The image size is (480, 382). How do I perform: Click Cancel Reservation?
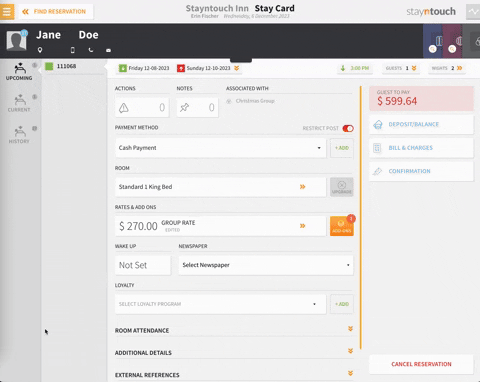pos(421,364)
